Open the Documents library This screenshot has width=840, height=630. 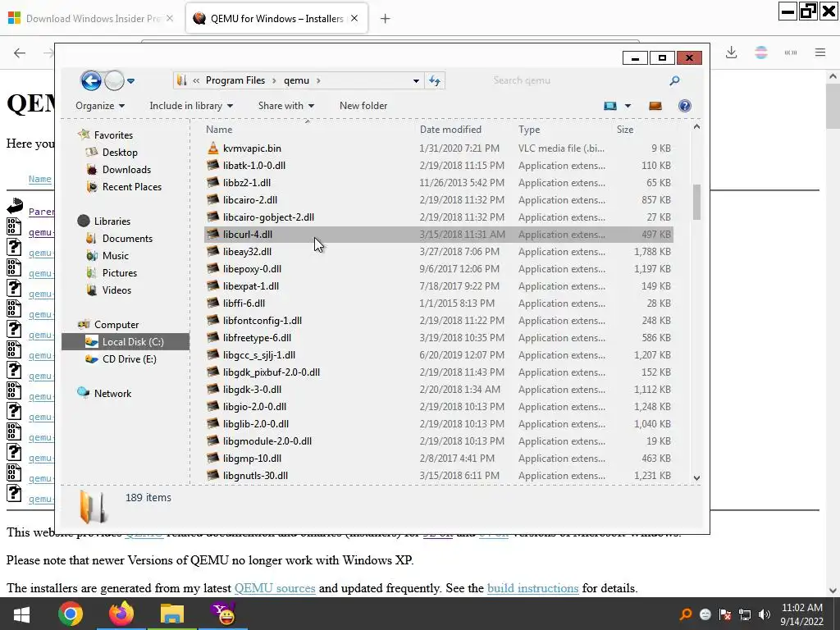tap(127, 239)
